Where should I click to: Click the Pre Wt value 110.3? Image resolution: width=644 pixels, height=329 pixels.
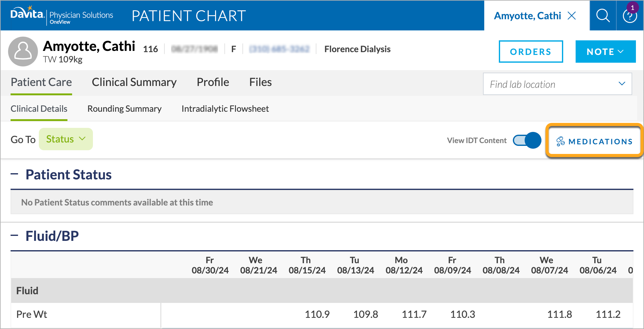coord(462,314)
